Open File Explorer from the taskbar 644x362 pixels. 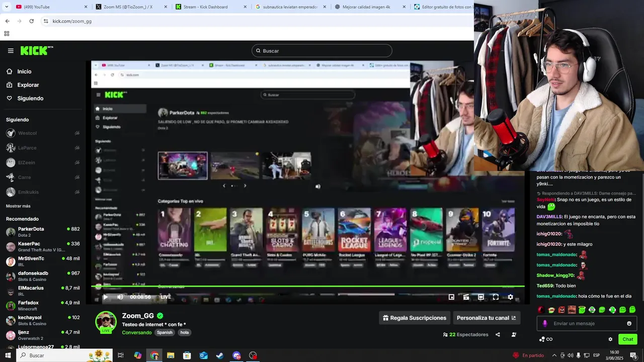pyautogui.click(x=171, y=355)
